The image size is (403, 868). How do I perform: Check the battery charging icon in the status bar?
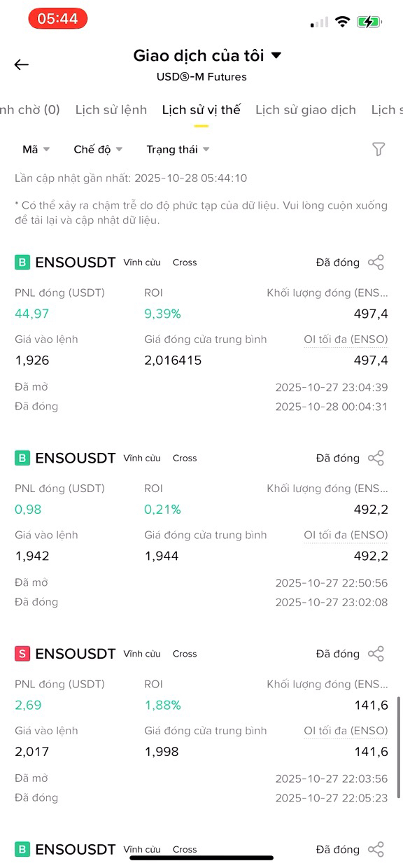(x=368, y=22)
